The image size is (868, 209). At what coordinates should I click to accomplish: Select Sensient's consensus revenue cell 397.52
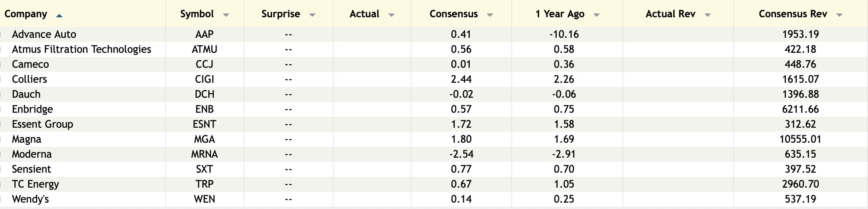[x=800, y=169]
